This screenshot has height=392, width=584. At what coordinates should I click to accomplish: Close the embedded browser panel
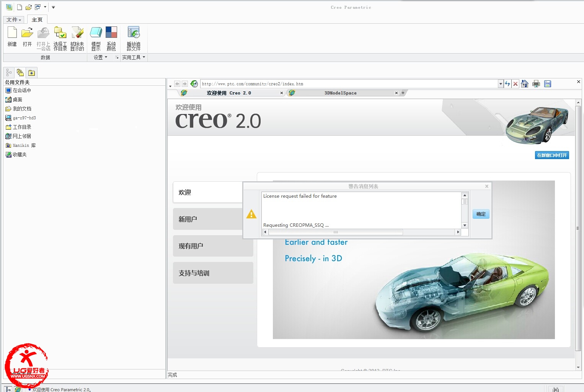(579, 81)
